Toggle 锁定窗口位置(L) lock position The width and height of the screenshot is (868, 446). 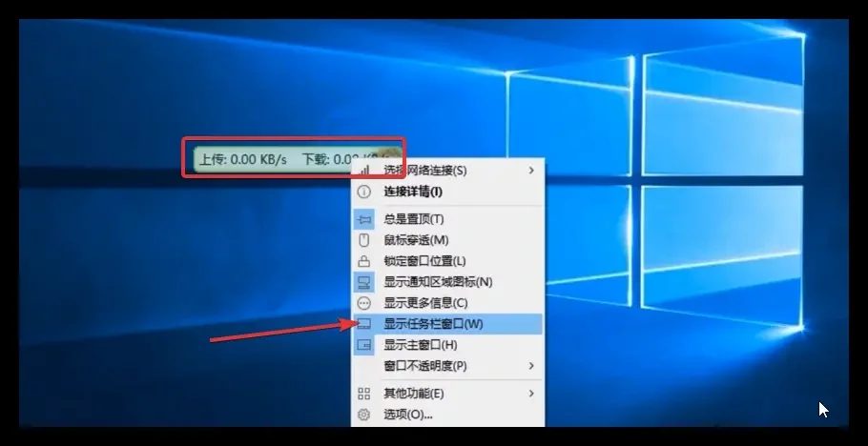447,261
